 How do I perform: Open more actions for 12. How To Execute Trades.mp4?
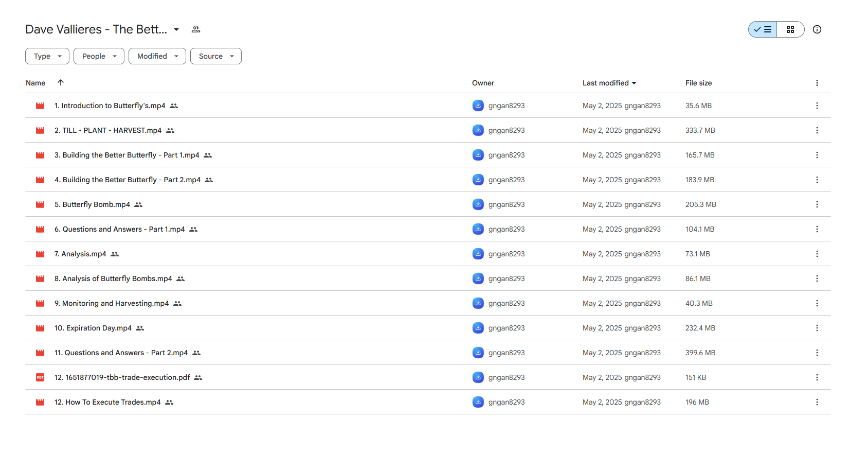click(x=817, y=402)
